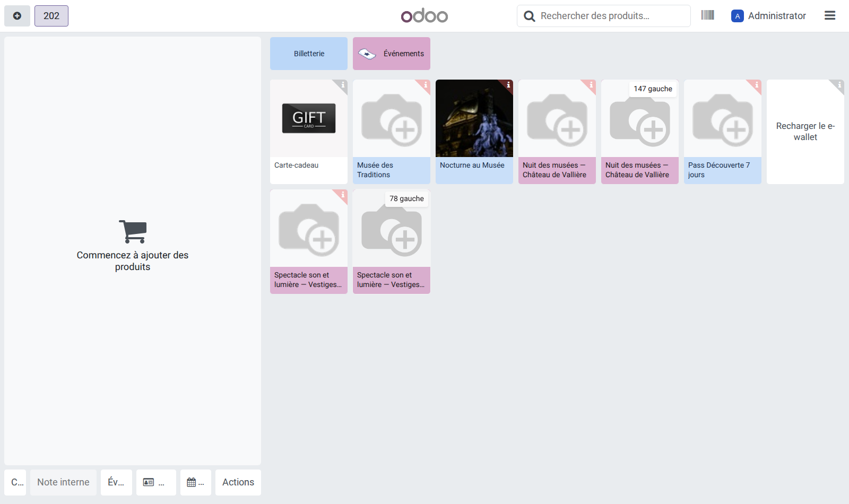Click the Administrator avatar badge

pos(737,16)
